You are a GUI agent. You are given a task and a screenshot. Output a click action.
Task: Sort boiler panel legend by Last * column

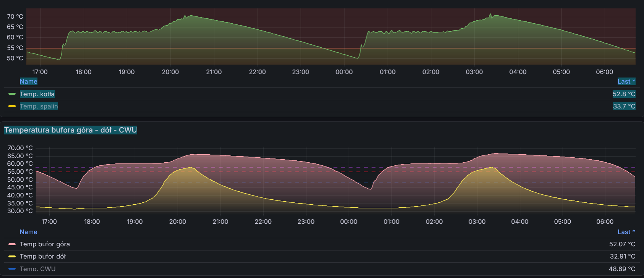[626, 81]
